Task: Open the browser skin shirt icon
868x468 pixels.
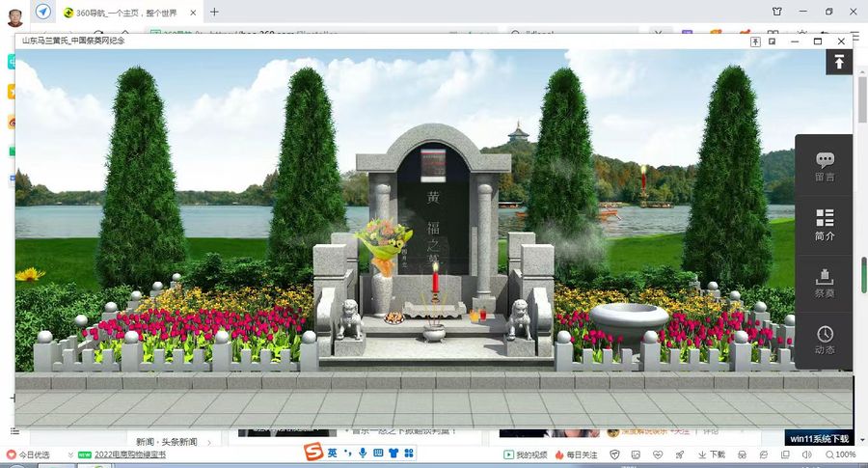Action: (x=777, y=12)
